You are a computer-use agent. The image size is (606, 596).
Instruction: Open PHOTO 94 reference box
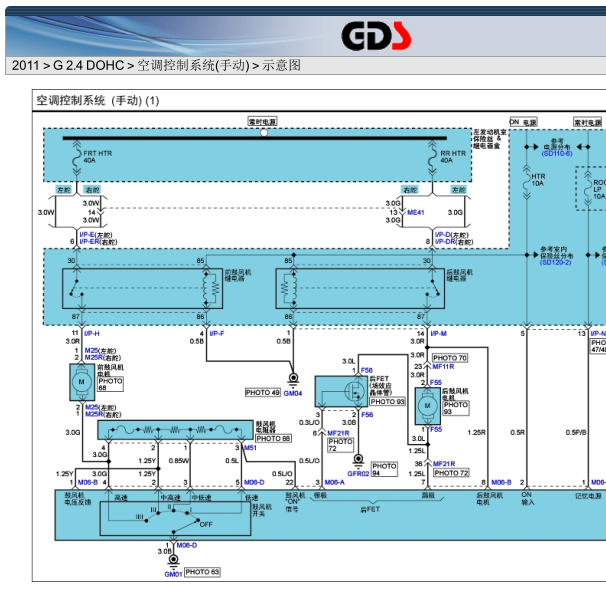[x=384, y=469]
